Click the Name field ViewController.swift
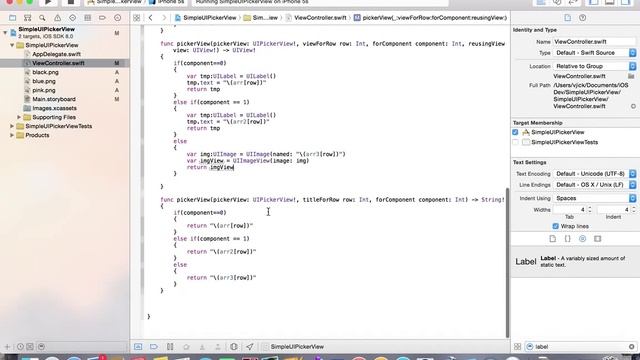 [x=594, y=42]
